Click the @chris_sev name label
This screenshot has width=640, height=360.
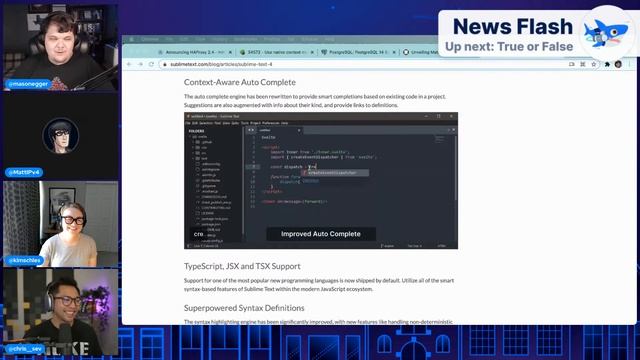pos(25,349)
